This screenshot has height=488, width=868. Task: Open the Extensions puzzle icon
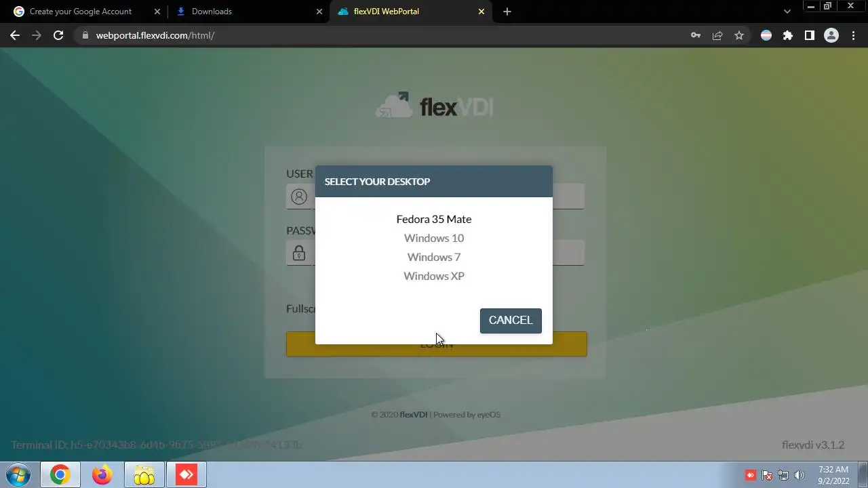(788, 35)
